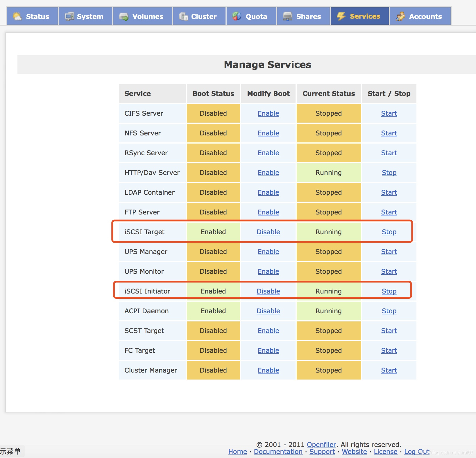Enable NFS Server at boot
This screenshot has width=476, height=458.
click(268, 133)
